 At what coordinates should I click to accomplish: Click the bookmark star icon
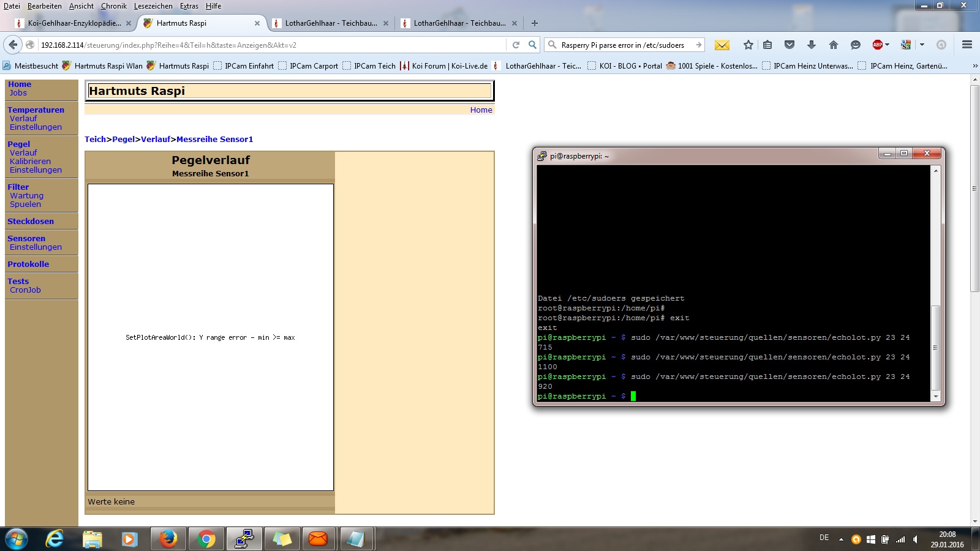pos(748,45)
